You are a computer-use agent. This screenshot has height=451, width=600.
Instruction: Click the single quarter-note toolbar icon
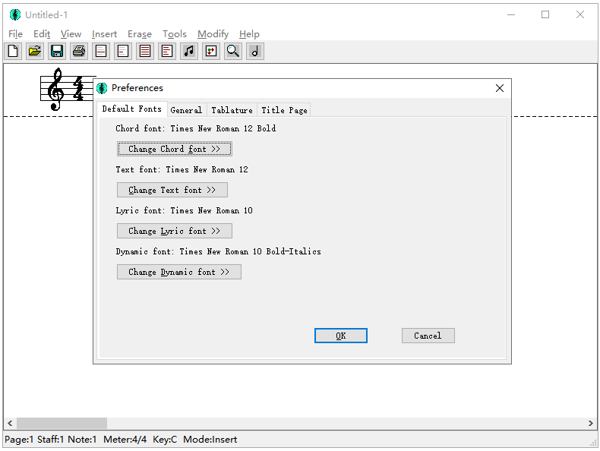[x=255, y=51]
